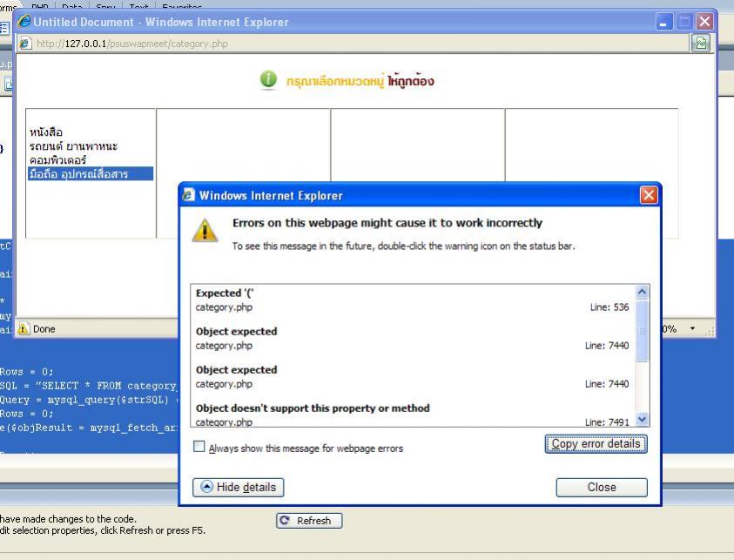Click the Line: 536 error line number
Viewport: 734px width, 560px height.
point(609,307)
